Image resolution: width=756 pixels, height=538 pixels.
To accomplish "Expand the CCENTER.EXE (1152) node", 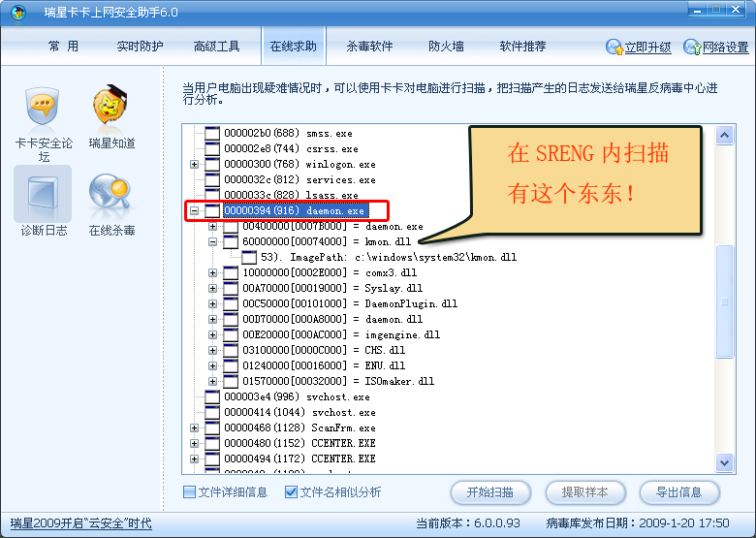I will click(x=194, y=444).
